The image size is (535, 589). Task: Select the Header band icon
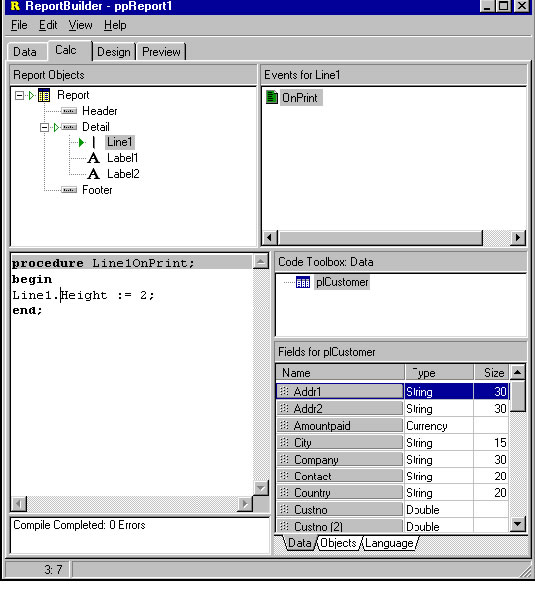pyautogui.click(x=69, y=111)
